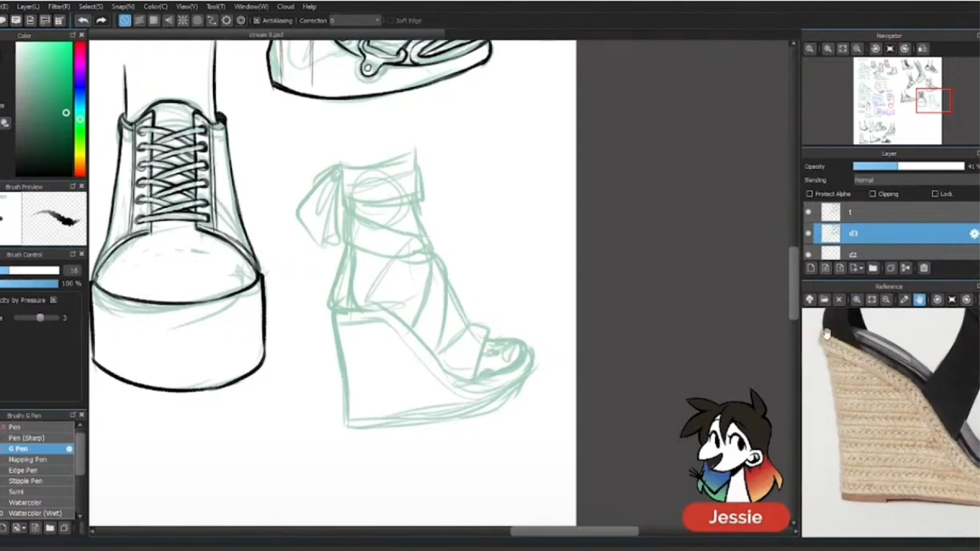Screen dimensions: 980x551
Task: Pick a hue from the color strip
Action: (80, 109)
